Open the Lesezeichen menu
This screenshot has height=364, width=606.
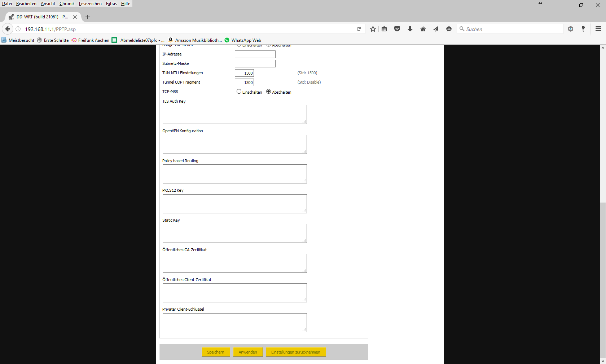click(90, 4)
